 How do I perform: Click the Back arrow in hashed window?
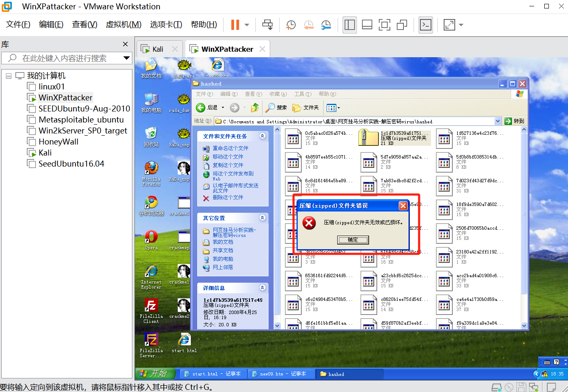pyautogui.click(x=207, y=108)
